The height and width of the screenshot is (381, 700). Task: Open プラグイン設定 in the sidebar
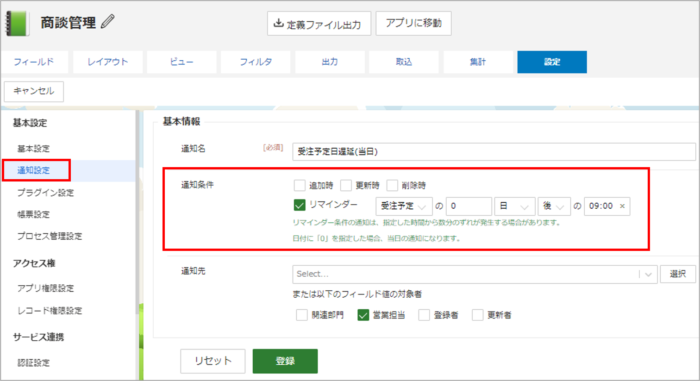[46, 193]
